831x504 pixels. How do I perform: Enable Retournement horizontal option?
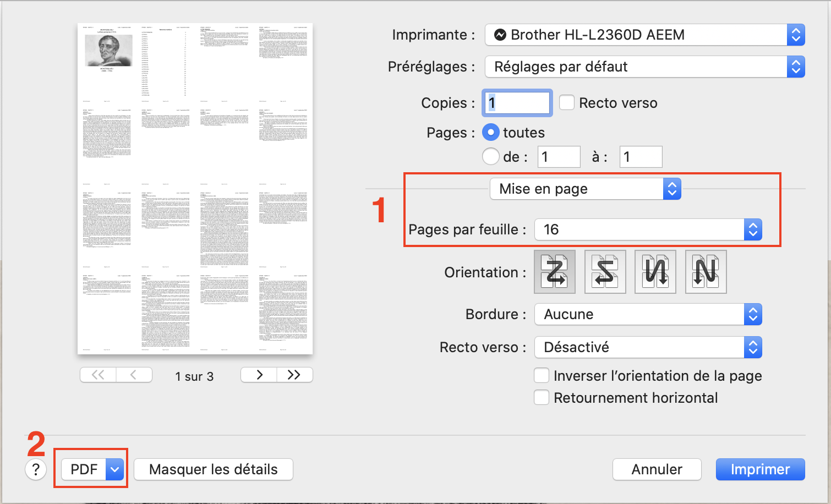542,398
